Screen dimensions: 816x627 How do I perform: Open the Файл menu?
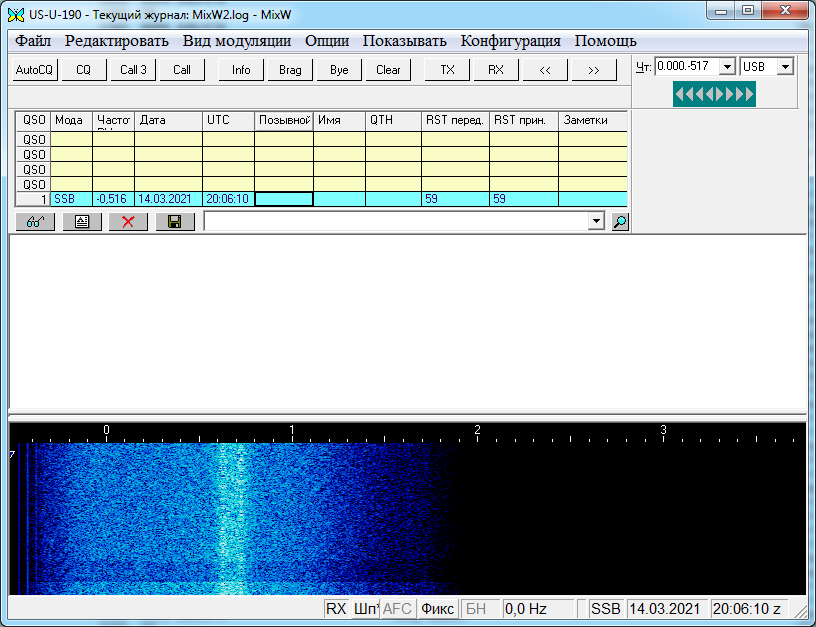tap(33, 41)
